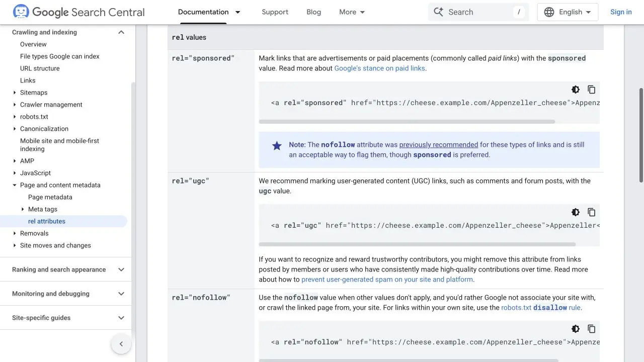Image resolution: width=644 pixels, height=362 pixels.
Task: Click the sponsored code horizontal scrollbar
Action: (407, 122)
